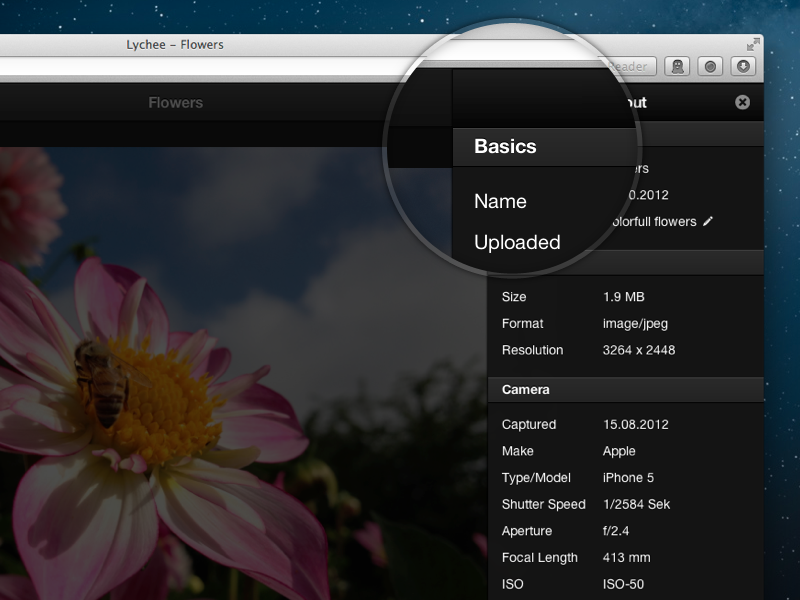Viewport: 800px width, 600px height.
Task: Click the window title Lychee – Flowers
Action: coord(175,45)
